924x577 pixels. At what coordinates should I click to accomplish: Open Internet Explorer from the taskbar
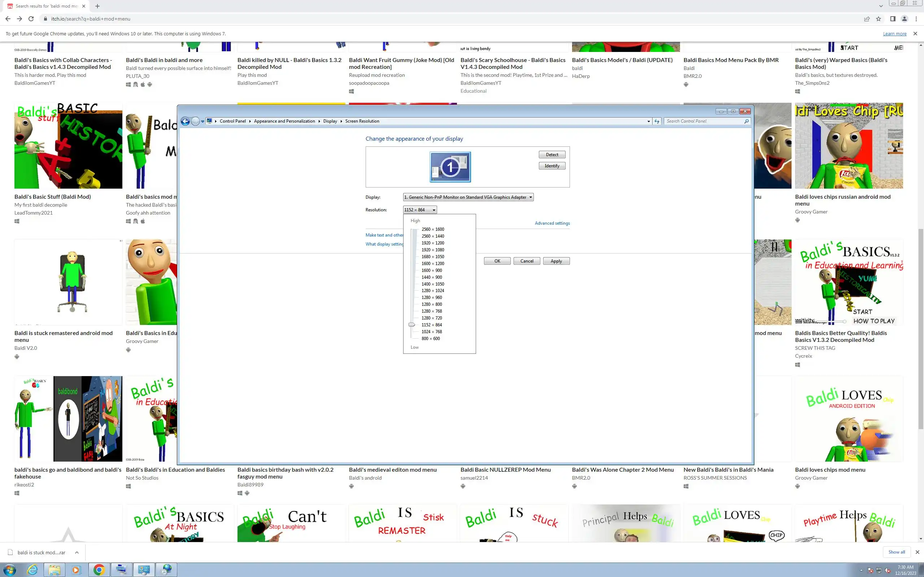tap(32, 570)
